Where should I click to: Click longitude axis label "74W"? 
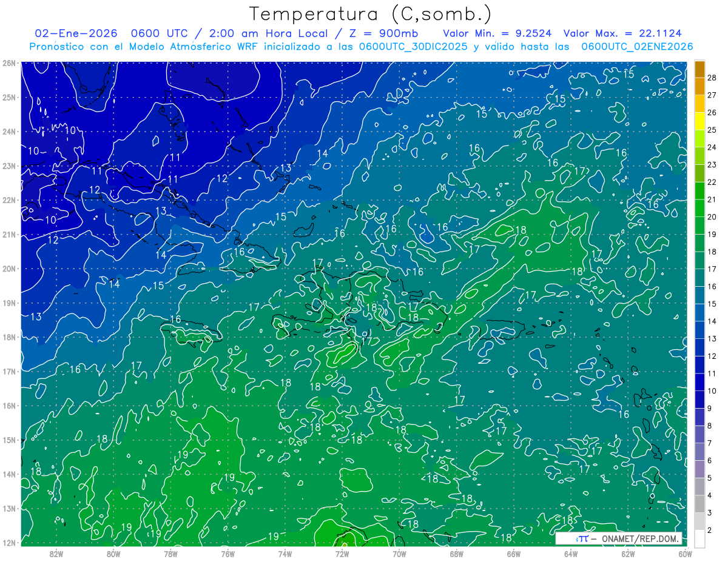pyautogui.click(x=285, y=554)
